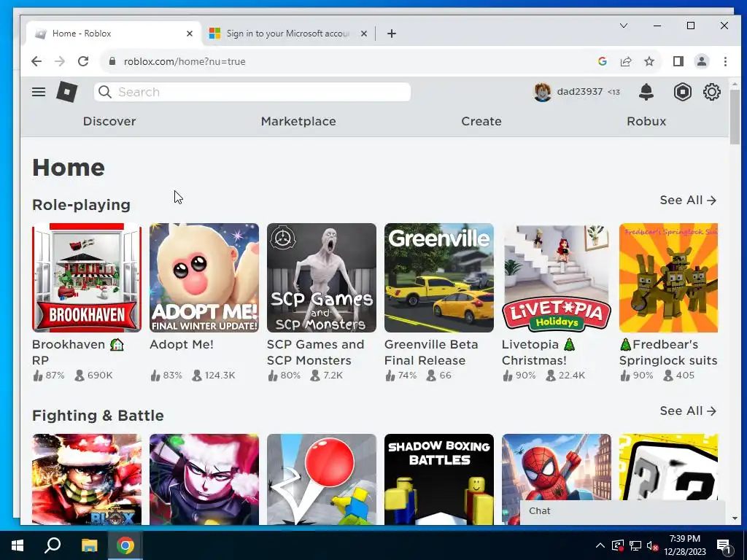Image resolution: width=747 pixels, height=560 pixels.
Task: See All Fighting & Battle games
Action: tap(688, 411)
